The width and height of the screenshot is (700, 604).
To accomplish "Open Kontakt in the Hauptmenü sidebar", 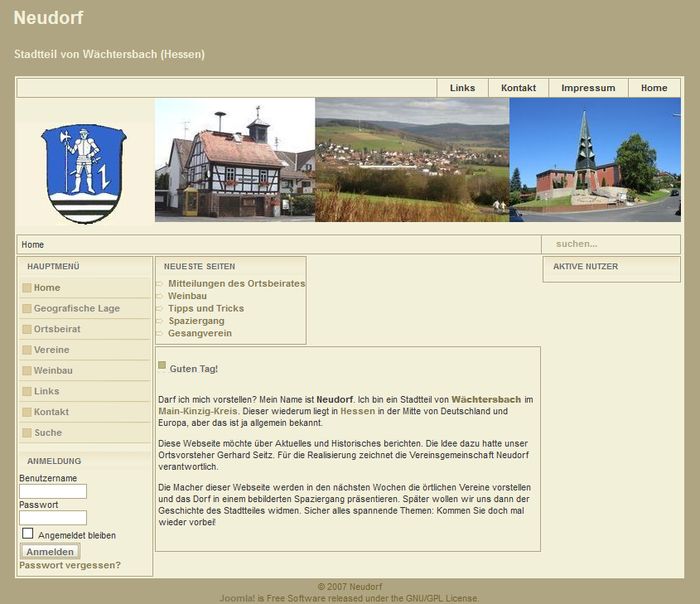I will tap(85, 412).
